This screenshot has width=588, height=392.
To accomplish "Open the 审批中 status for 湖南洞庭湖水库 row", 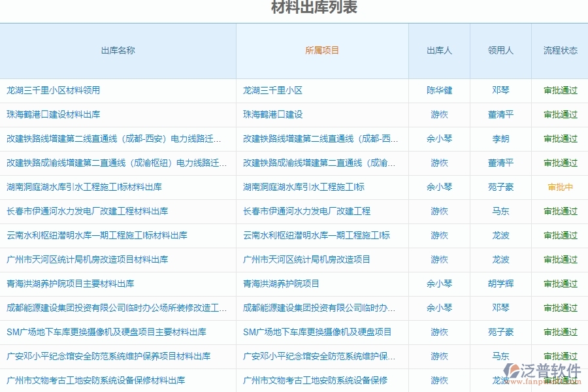I will [559, 187].
